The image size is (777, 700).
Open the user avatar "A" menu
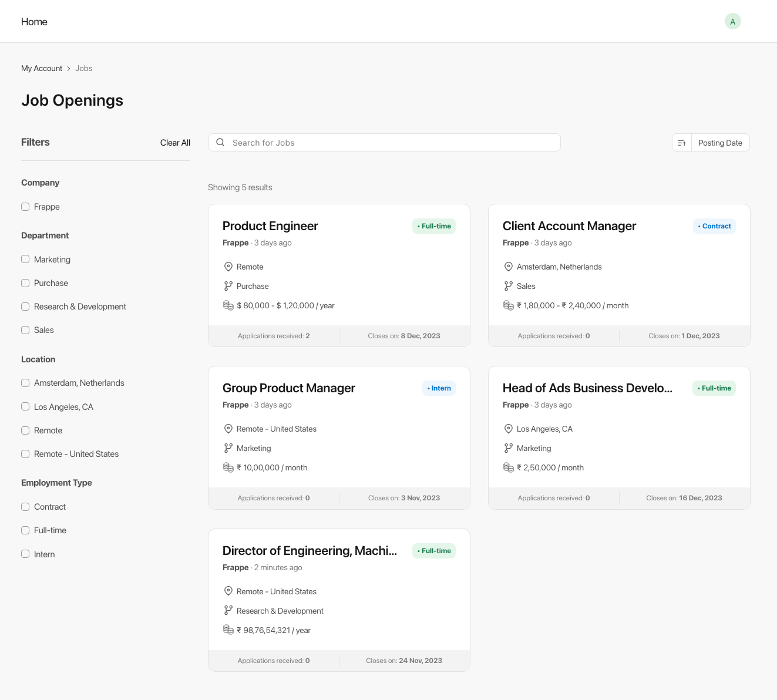(732, 22)
